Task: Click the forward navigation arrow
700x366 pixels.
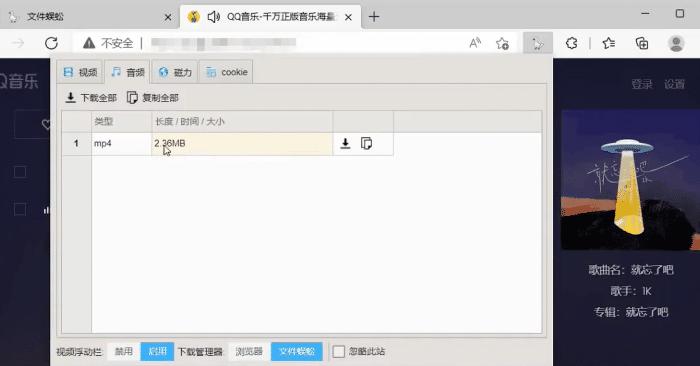Action: [x=18, y=43]
